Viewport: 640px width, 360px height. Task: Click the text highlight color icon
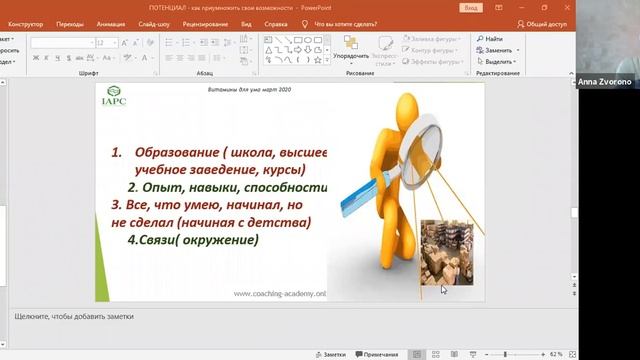tap(127, 58)
